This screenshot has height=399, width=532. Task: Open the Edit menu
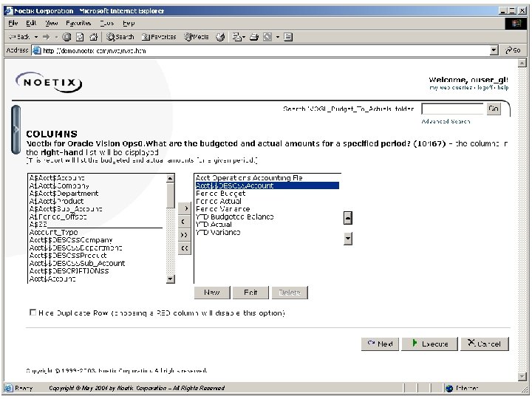point(31,23)
